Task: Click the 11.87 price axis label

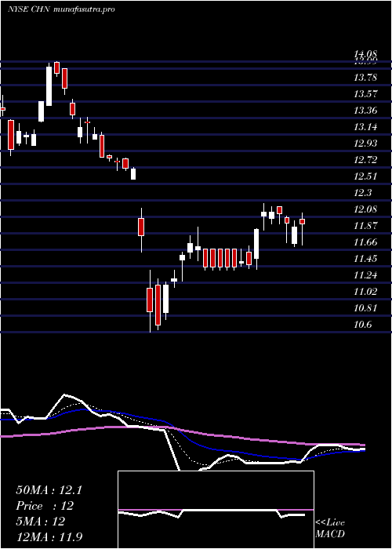Action: tap(365, 226)
